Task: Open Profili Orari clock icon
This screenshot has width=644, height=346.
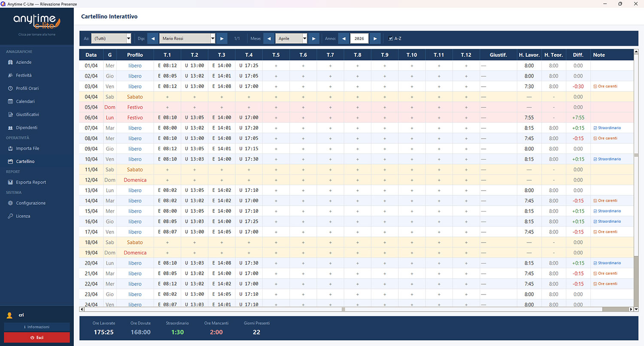Action: [x=10, y=88]
